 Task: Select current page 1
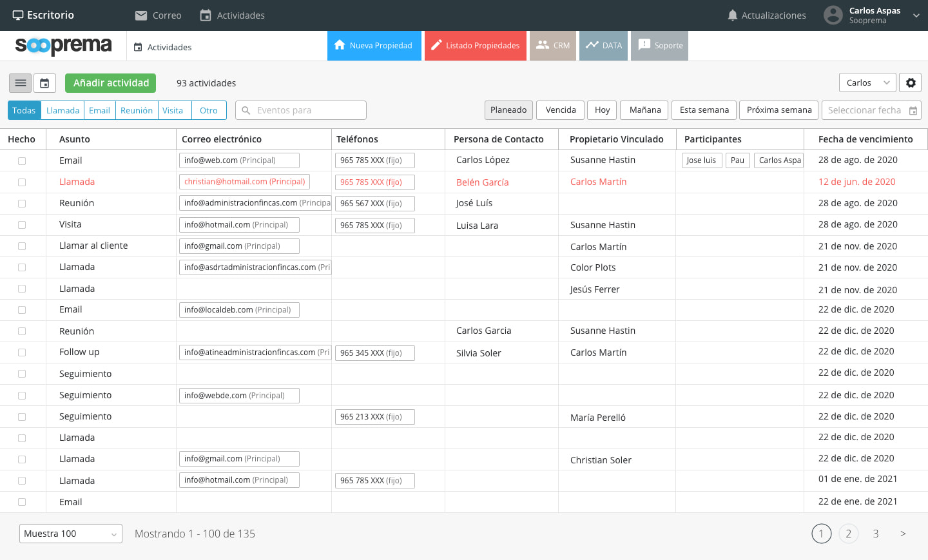(822, 534)
